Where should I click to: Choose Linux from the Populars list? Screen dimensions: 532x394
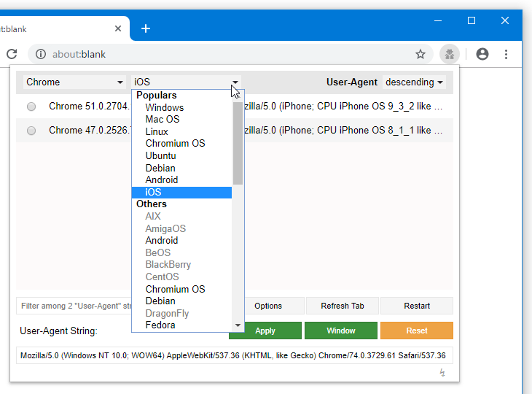(x=181, y=132)
